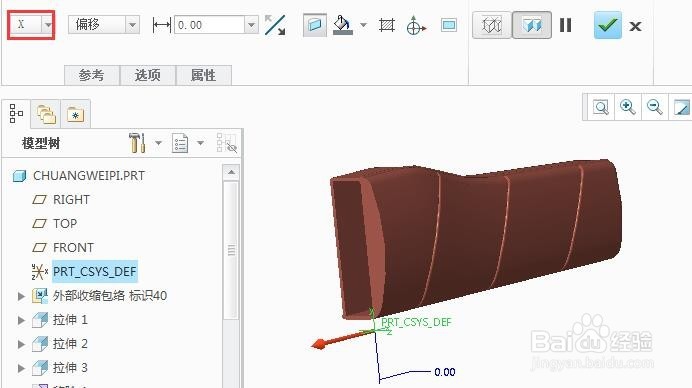Click the part cube icon for CHUANGWEIPI.PRT
This screenshot has width=692, height=388.
(19, 176)
